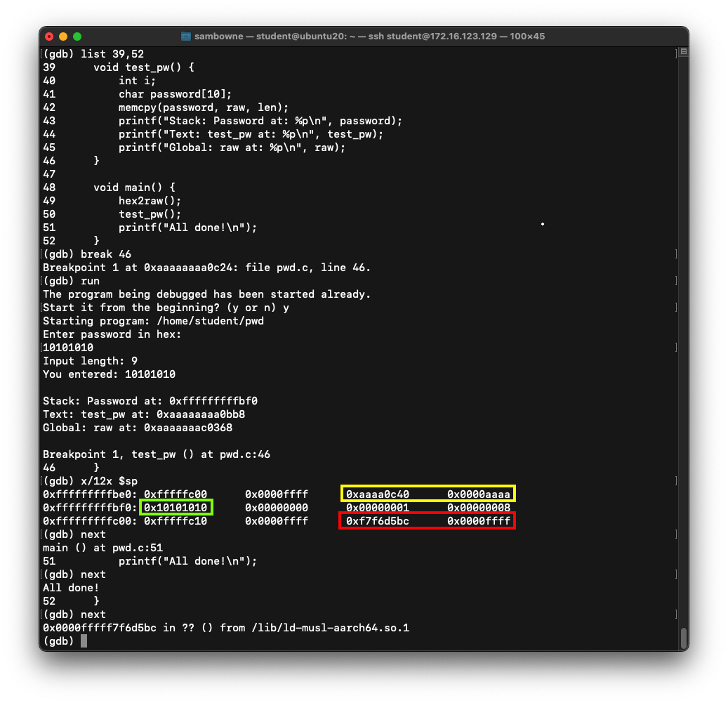Click 'Input length: 9' output

pos(90,361)
